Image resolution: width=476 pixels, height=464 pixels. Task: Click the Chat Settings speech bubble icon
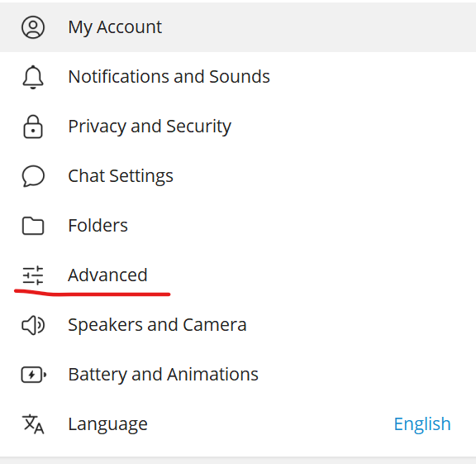(33, 176)
